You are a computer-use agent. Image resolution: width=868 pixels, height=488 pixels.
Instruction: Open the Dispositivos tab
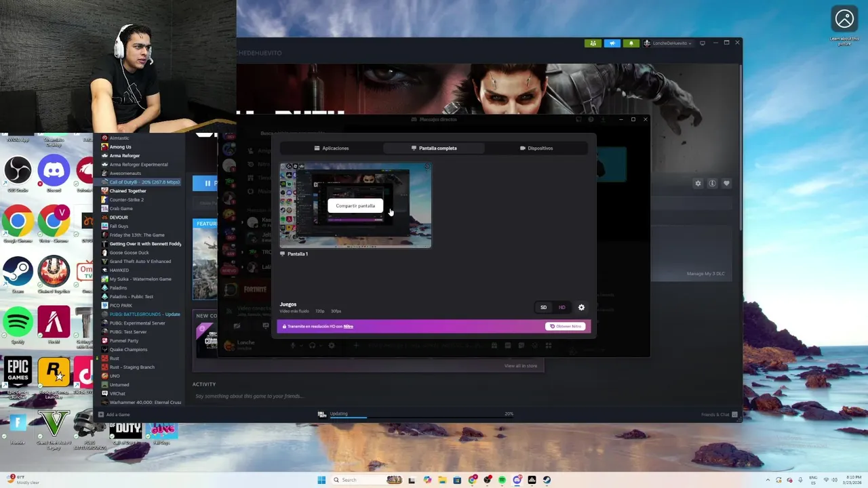[x=536, y=148]
